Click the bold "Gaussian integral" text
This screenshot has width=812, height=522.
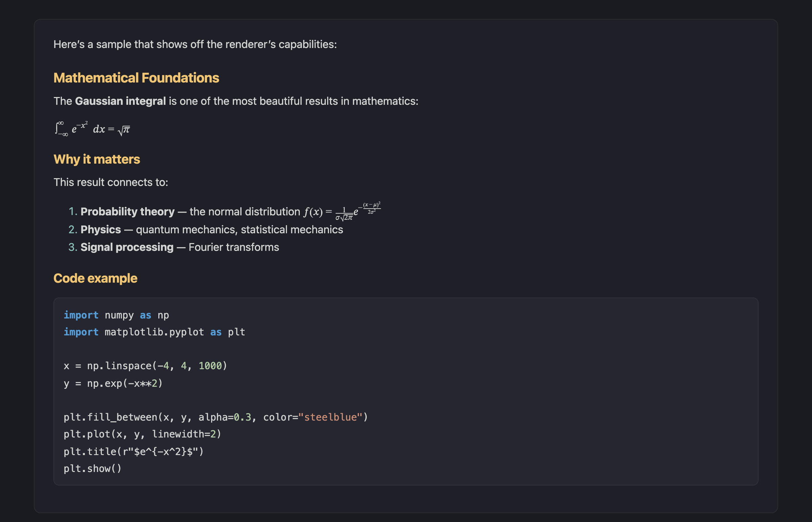point(120,101)
